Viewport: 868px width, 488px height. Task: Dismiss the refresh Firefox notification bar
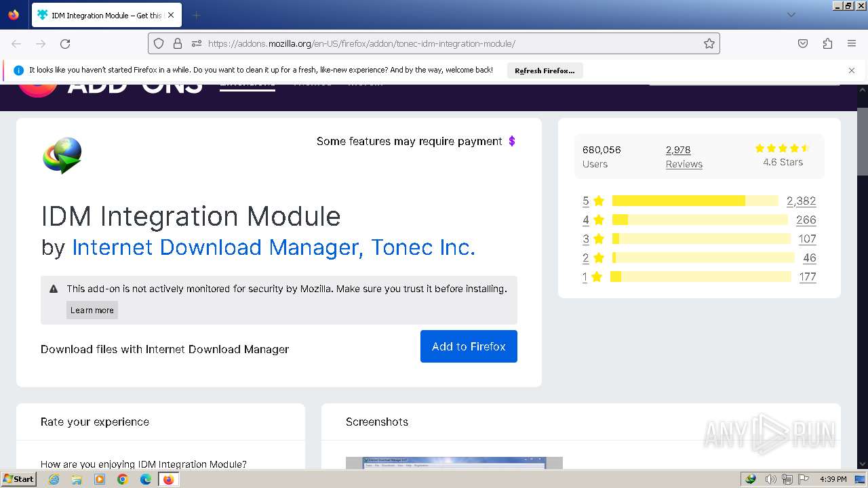pos(852,70)
